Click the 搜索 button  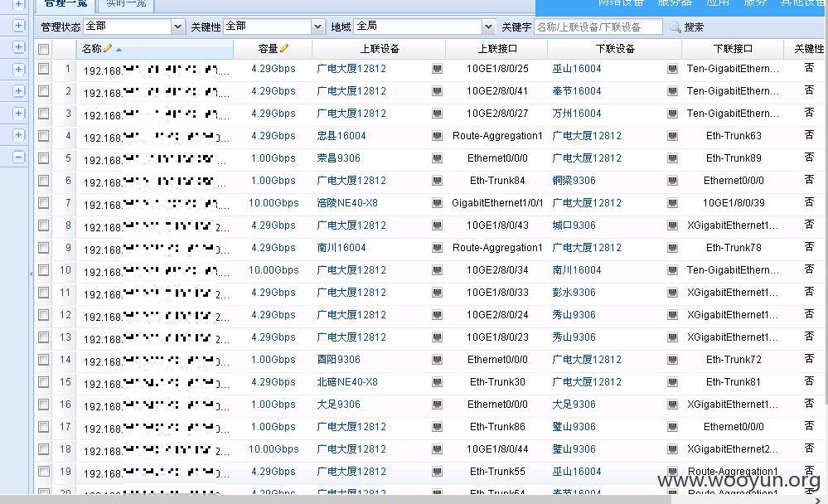point(687,27)
